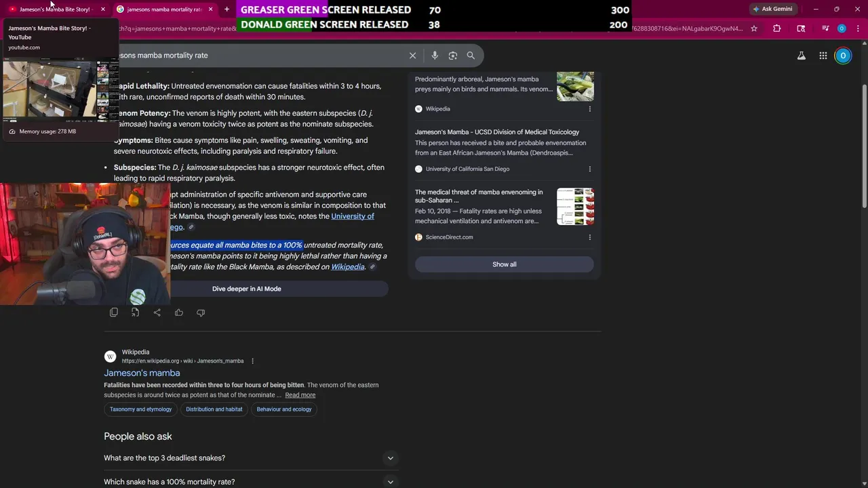Viewport: 868px width, 488px height.
Task: Open Chrome profile avatar in toolbar
Action: click(842, 28)
